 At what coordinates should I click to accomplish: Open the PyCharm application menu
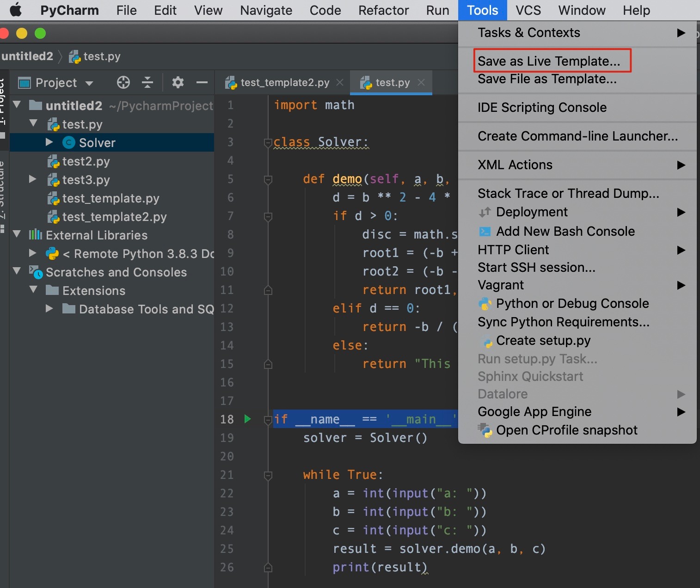[69, 10]
